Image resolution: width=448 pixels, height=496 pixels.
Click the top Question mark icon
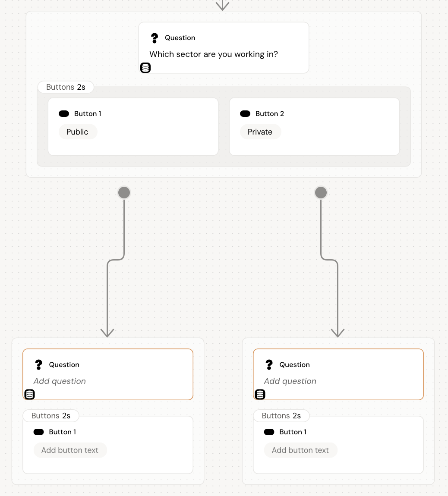click(155, 38)
